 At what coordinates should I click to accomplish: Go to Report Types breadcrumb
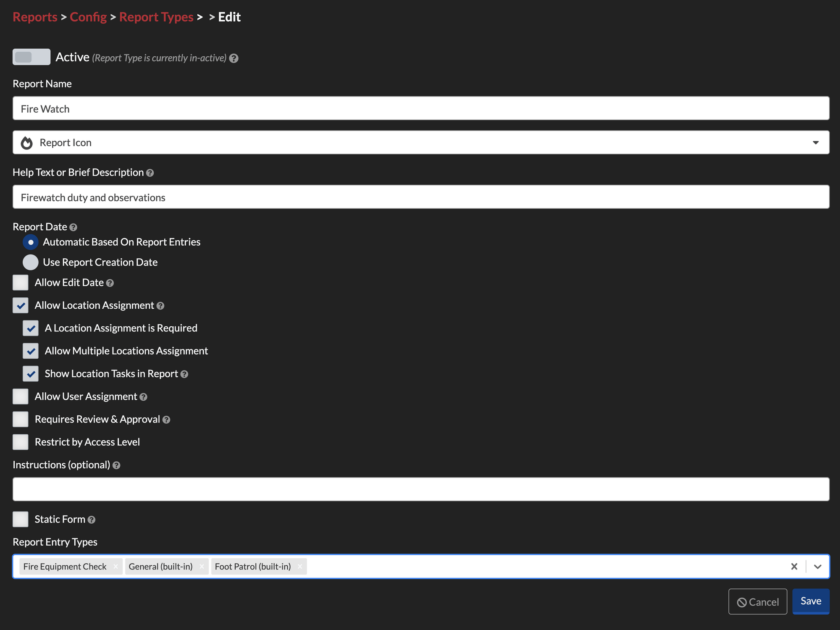tap(156, 17)
